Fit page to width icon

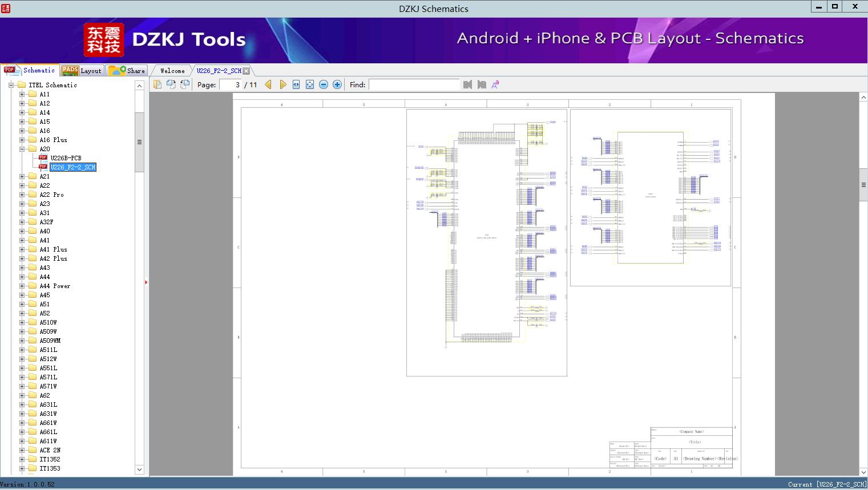coord(296,84)
